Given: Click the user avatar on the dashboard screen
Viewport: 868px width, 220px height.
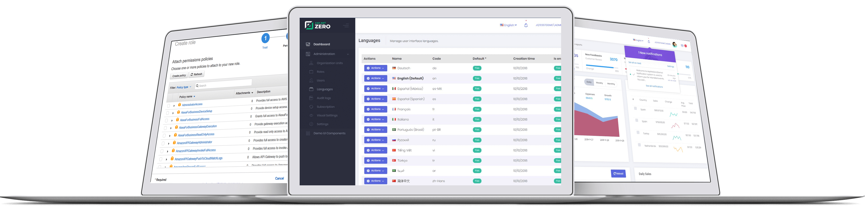Looking at the screenshot, I should (x=674, y=45).
